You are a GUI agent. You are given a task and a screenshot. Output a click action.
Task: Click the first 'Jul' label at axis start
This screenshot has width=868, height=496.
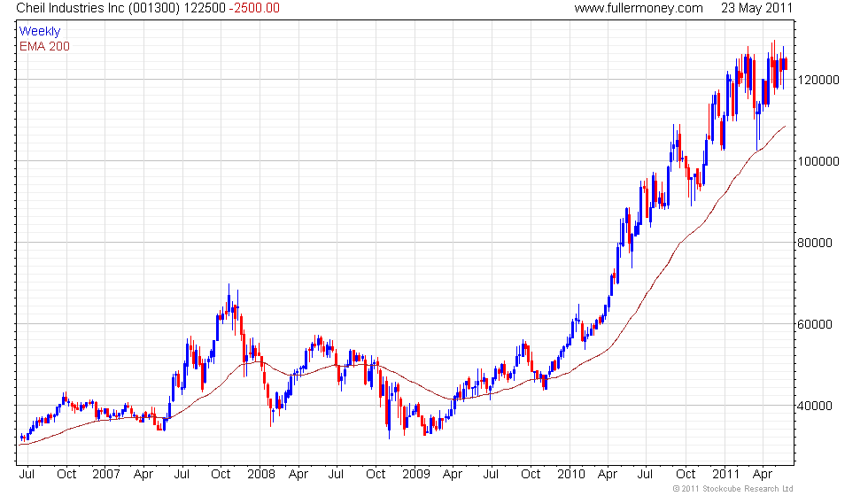click(27, 475)
